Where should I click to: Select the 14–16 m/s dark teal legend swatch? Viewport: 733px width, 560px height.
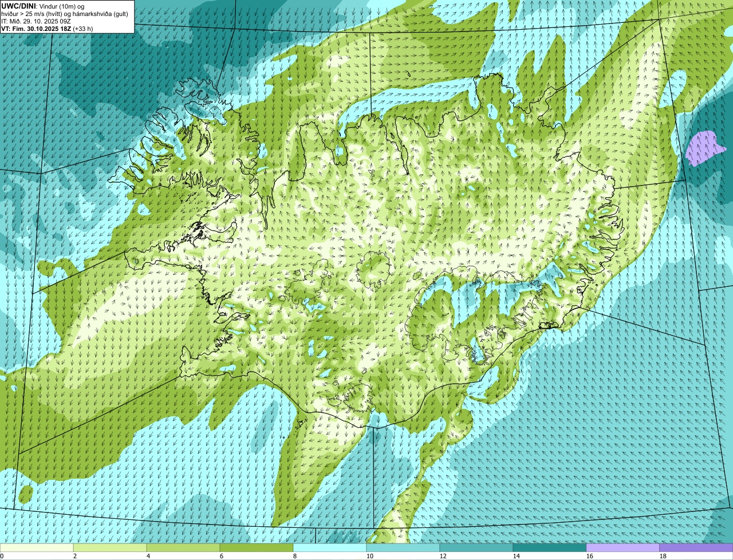[x=550, y=548]
